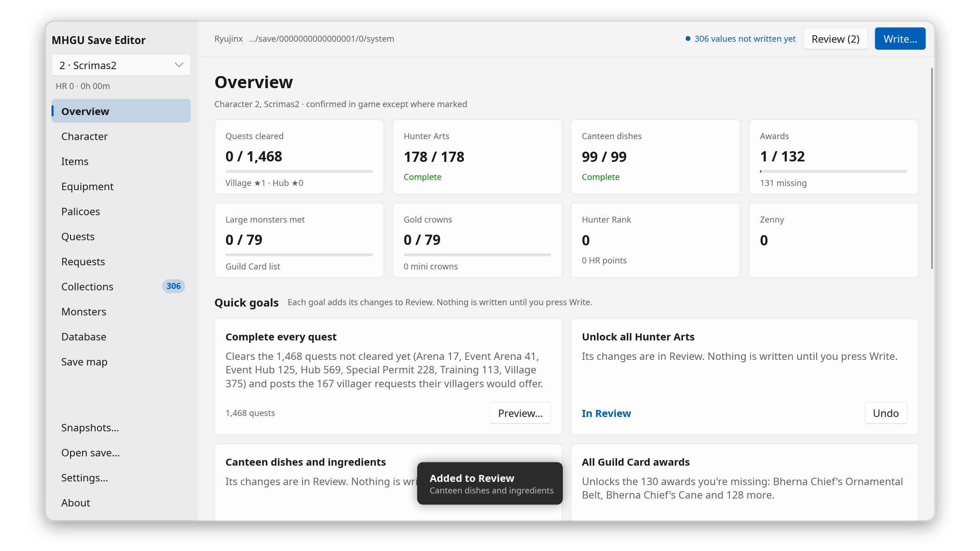This screenshot has height=551, width=980.
Task: Click the 306 values not written yet status
Action: [x=740, y=39]
